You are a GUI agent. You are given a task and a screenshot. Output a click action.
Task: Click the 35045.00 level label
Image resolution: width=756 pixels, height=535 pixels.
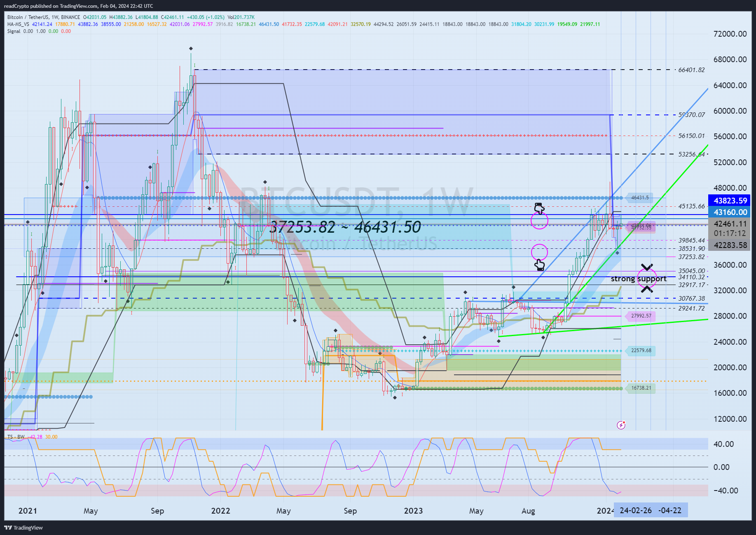coord(691,271)
